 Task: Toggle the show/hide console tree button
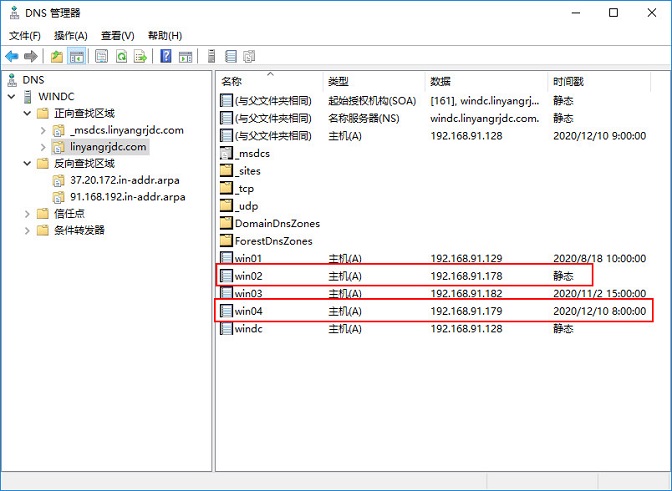77,56
